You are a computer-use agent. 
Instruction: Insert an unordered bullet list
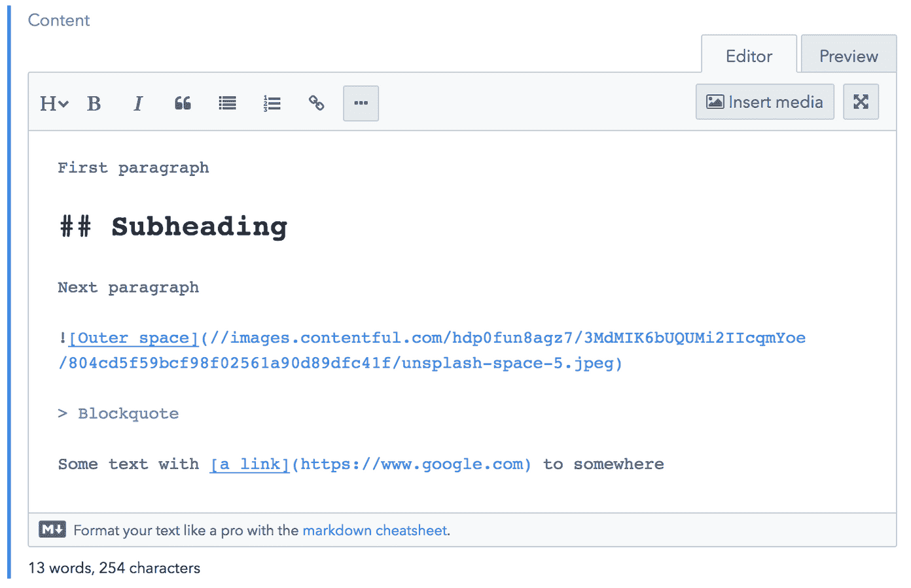(227, 103)
